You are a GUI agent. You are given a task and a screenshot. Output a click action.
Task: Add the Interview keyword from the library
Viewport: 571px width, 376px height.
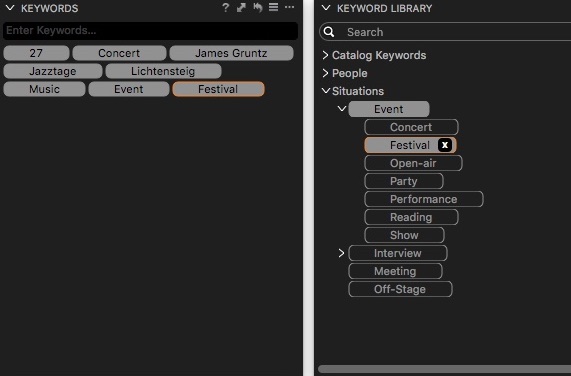tap(398, 253)
